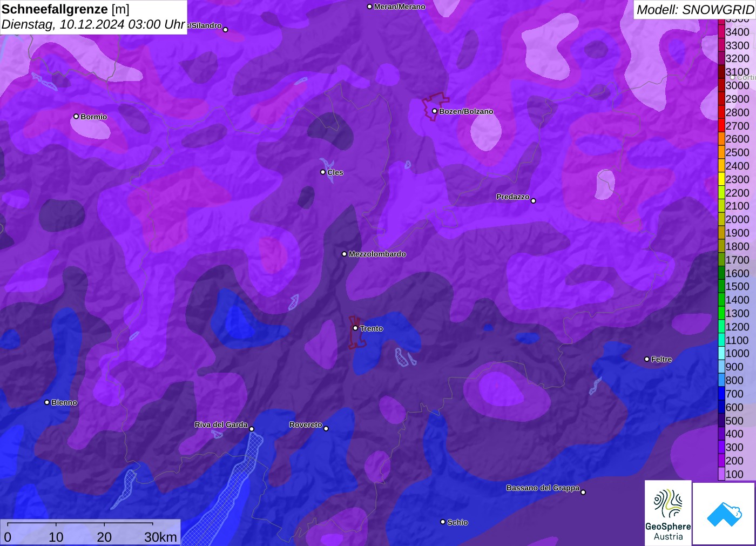Click the legend value 300

(734, 447)
